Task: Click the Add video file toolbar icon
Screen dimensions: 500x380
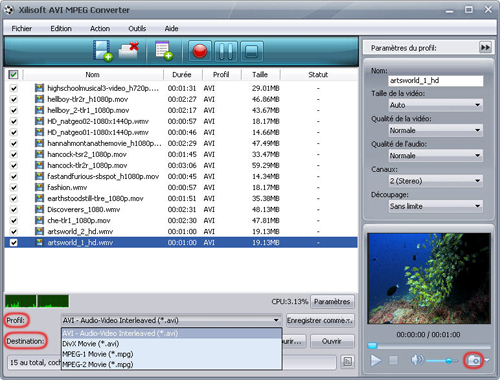Action: pyautogui.click(x=102, y=51)
